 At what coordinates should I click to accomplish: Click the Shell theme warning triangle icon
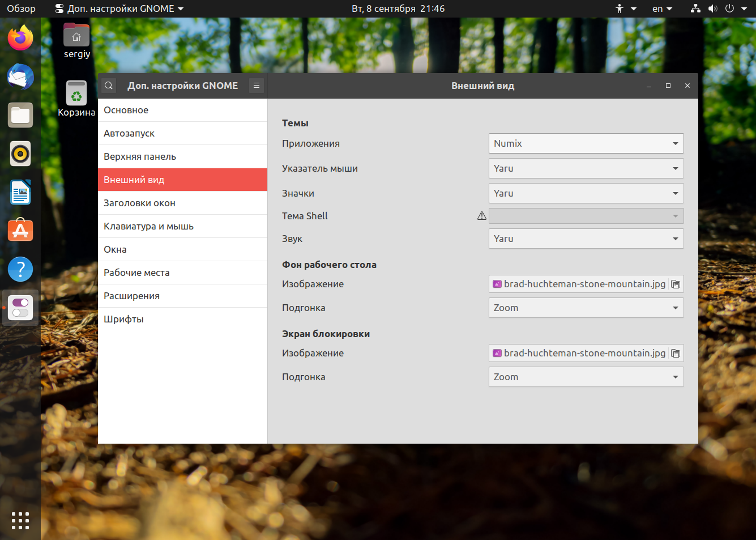tap(482, 216)
